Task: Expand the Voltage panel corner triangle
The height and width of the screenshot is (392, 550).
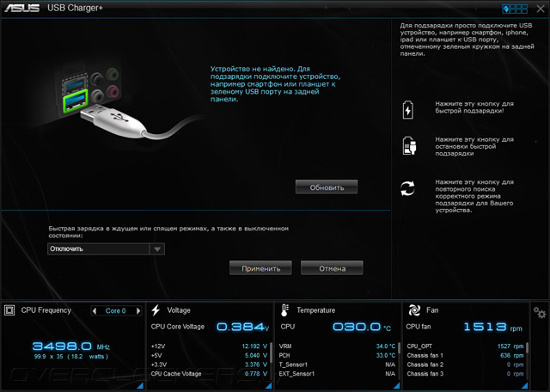Action: (268, 386)
